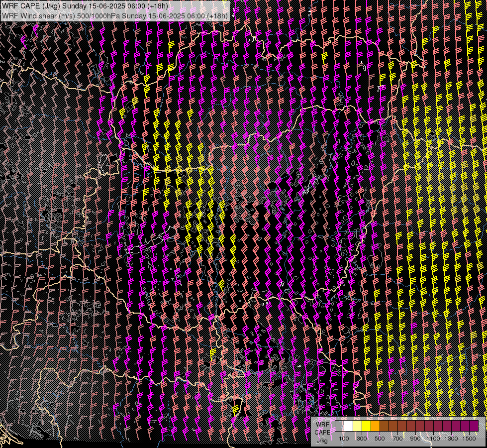Image resolution: width=487 pixels, height=448 pixels.
Task: Click the J/kg unit label in legend
Action: click(x=322, y=440)
